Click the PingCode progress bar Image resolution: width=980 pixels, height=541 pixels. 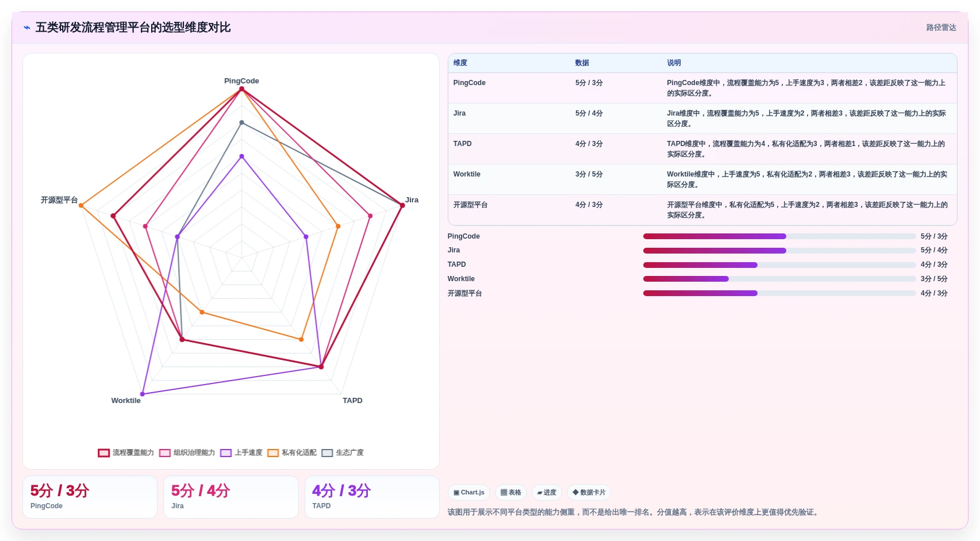pyautogui.click(x=779, y=236)
